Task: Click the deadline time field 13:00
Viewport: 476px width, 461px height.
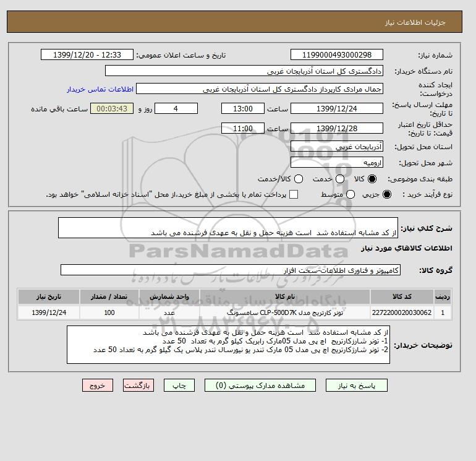Action: [x=243, y=108]
